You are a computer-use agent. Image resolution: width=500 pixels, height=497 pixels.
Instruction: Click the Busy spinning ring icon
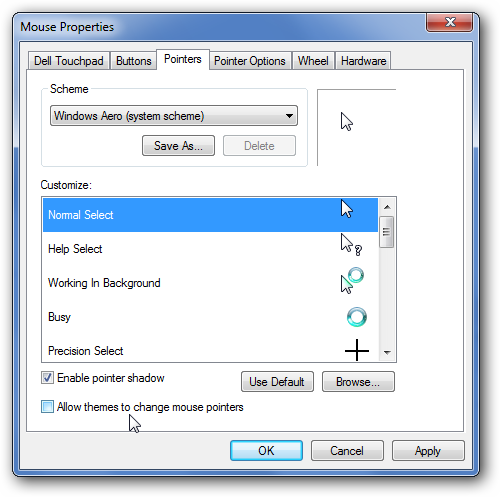tap(357, 317)
